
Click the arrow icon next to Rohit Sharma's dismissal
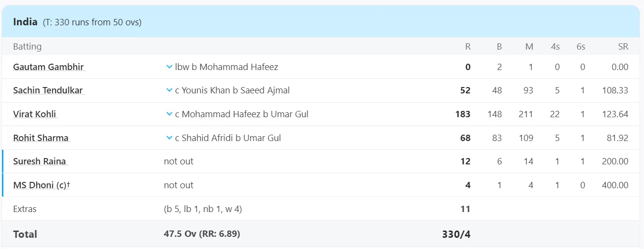coord(169,138)
